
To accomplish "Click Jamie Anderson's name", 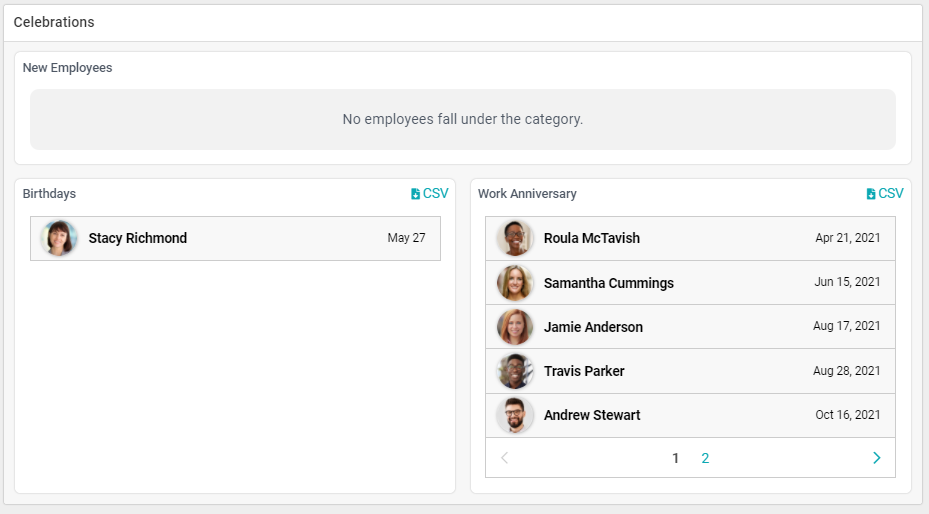I will (593, 327).
